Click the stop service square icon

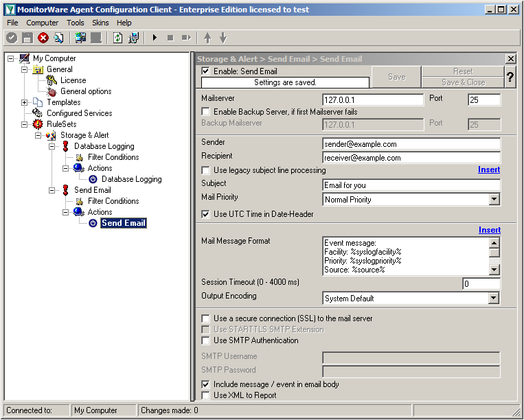pos(170,38)
